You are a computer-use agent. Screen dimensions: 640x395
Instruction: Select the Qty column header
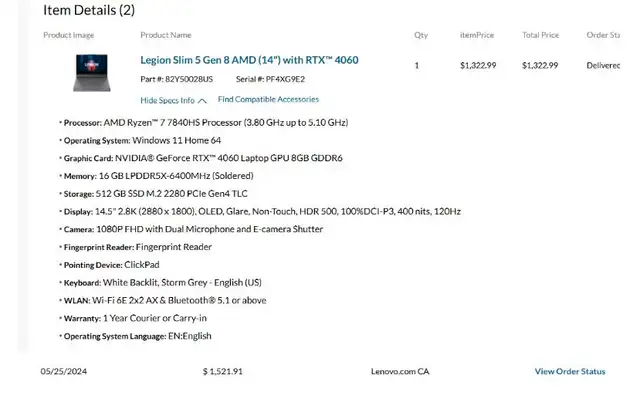pyautogui.click(x=421, y=35)
